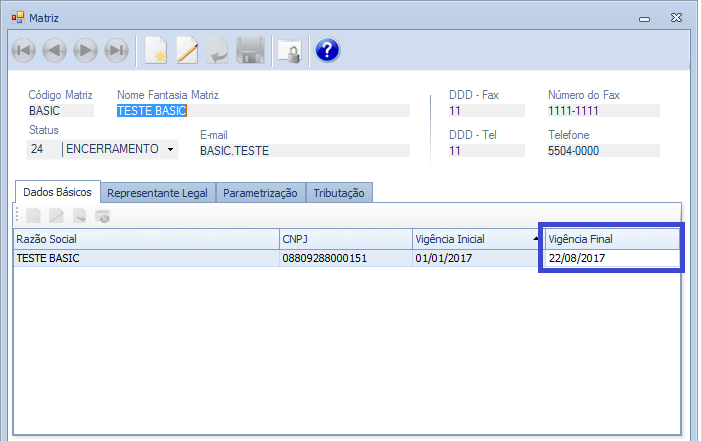This screenshot has height=441, width=701.
Task: Navigate to the previous record
Action: [x=55, y=50]
